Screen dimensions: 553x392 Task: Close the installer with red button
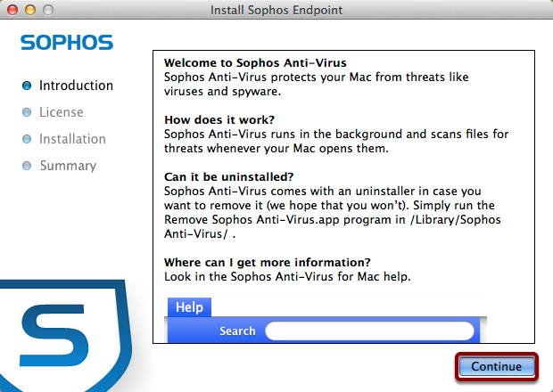pyautogui.click(x=12, y=10)
